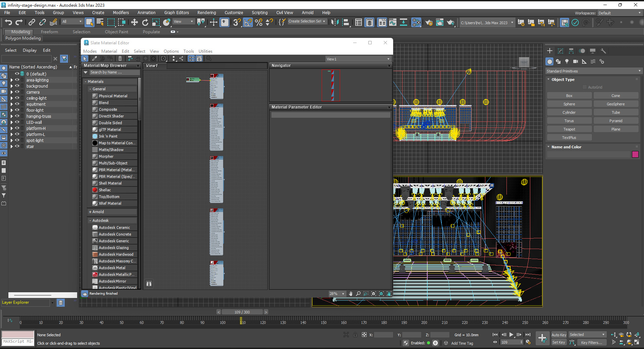Viewport: 644px width, 349px height.
Task: Click the Undo arrow in main toolbar
Action: tap(8, 22)
